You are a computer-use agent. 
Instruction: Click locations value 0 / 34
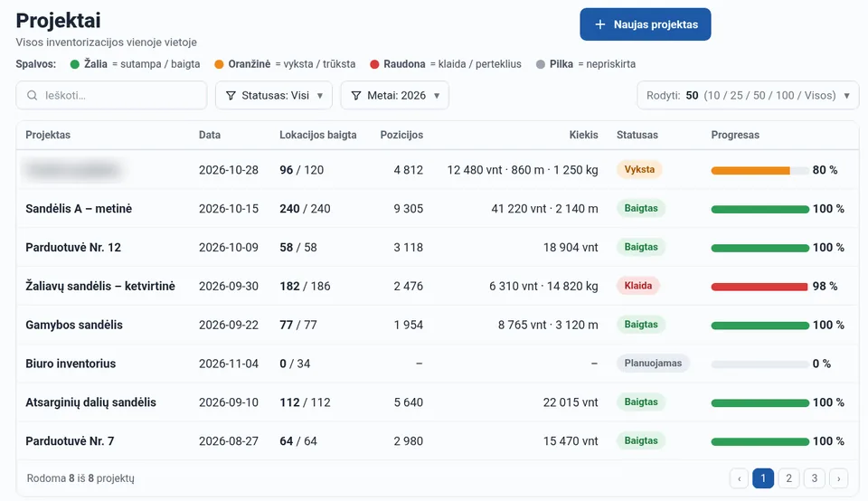[295, 364]
